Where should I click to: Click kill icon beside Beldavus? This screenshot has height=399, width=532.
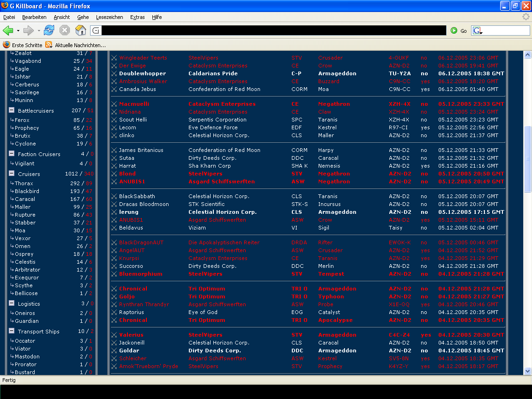click(x=114, y=228)
